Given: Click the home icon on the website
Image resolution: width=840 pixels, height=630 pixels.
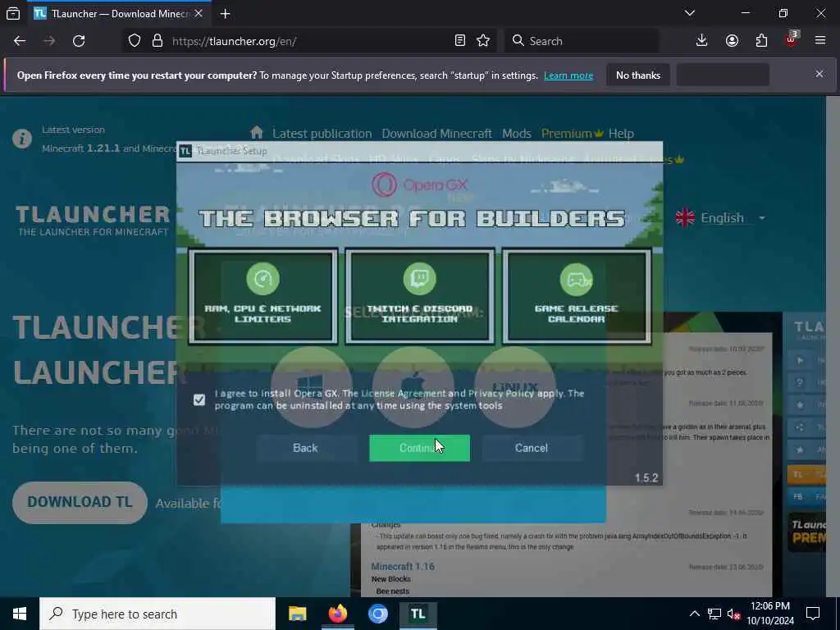Looking at the screenshot, I should pos(257,132).
